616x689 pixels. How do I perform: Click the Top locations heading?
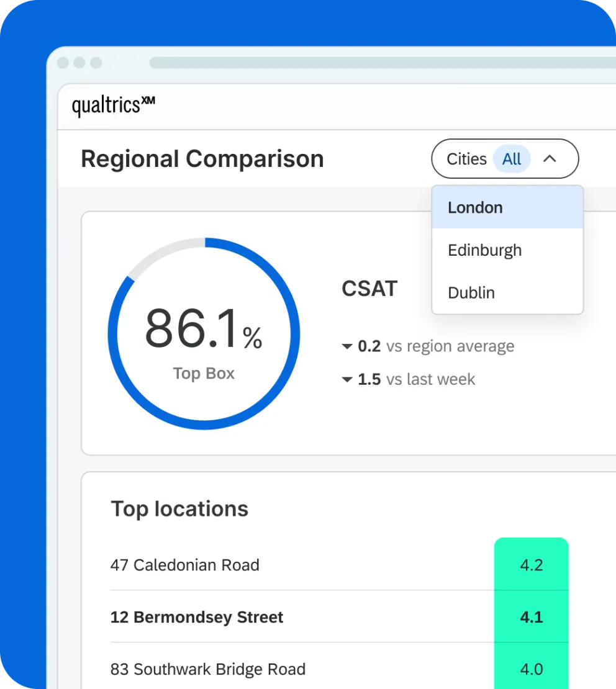pos(179,509)
